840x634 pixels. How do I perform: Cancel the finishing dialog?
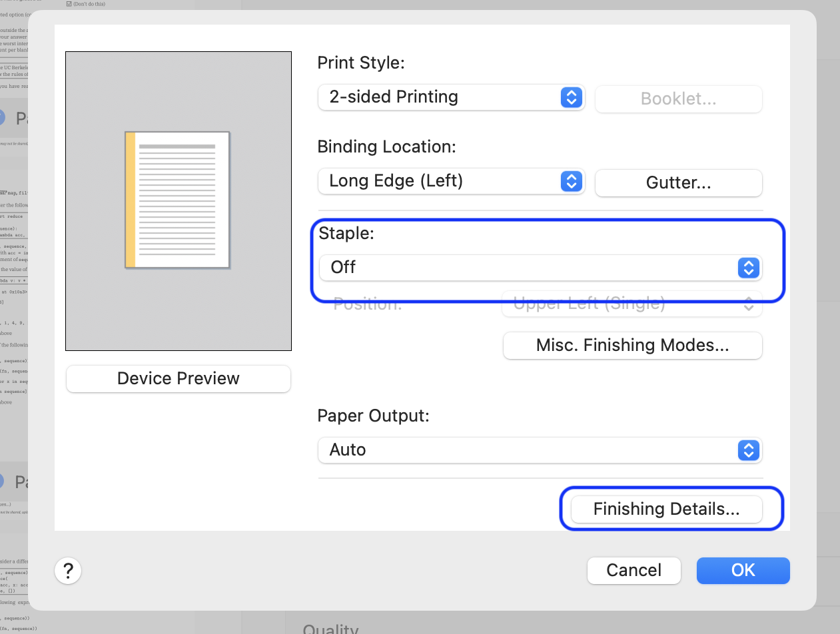[x=634, y=571]
